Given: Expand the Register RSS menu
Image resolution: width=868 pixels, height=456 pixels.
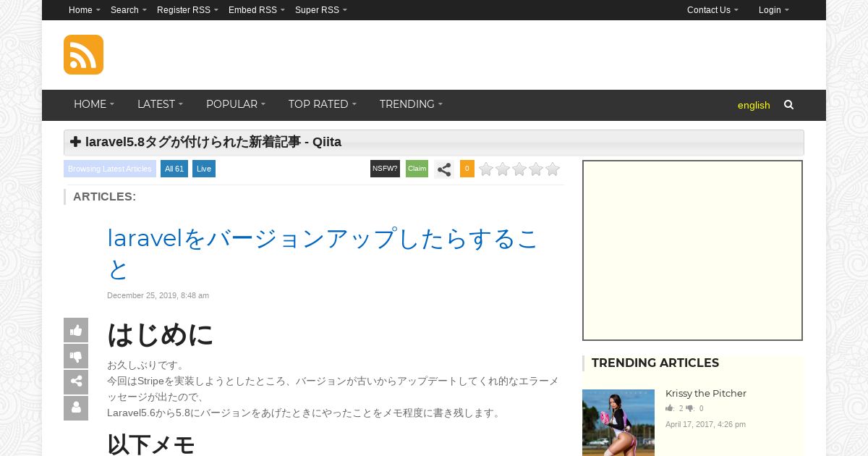Looking at the screenshot, I should [187, 10].
